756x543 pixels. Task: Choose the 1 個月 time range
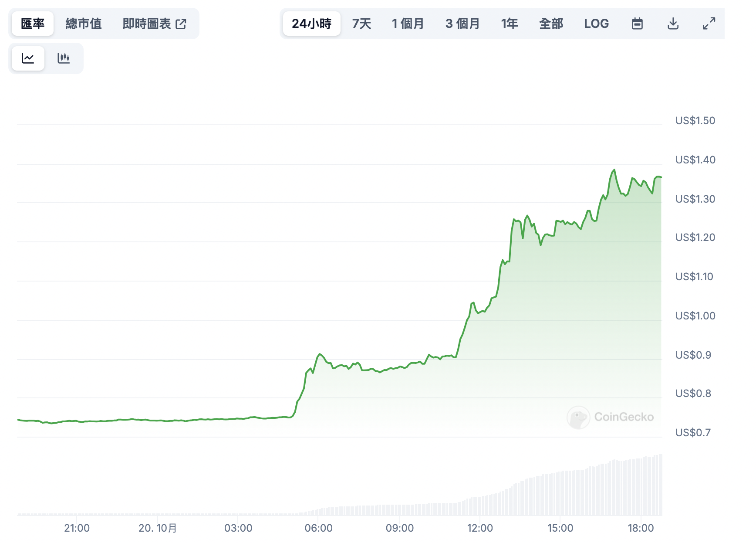click(408, 24)
